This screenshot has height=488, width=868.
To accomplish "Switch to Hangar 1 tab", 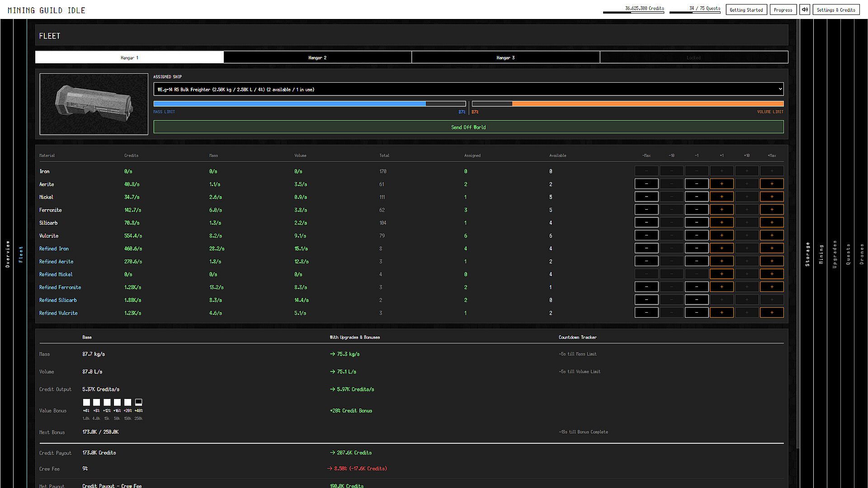I will [129, 57].
